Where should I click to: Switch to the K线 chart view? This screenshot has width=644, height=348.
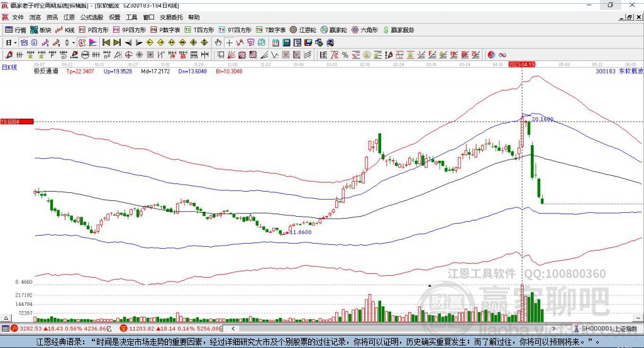pos(65,30)
